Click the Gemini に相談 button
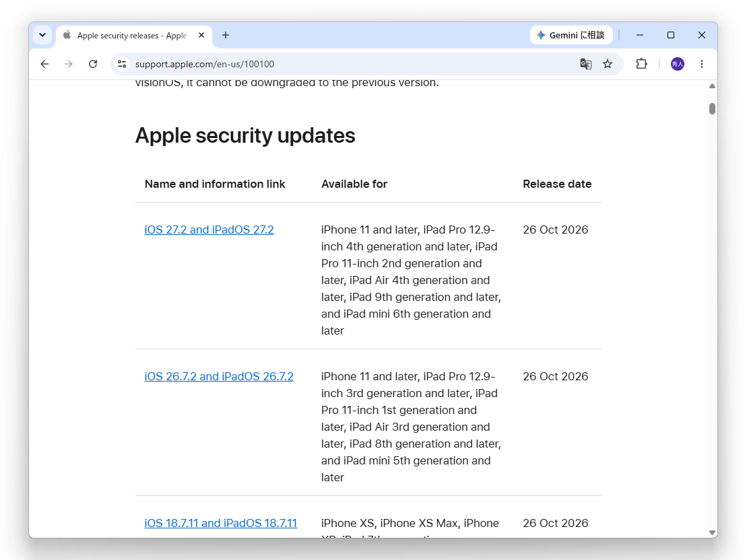This screenshot has width=747, height=560. pos(571,35)
